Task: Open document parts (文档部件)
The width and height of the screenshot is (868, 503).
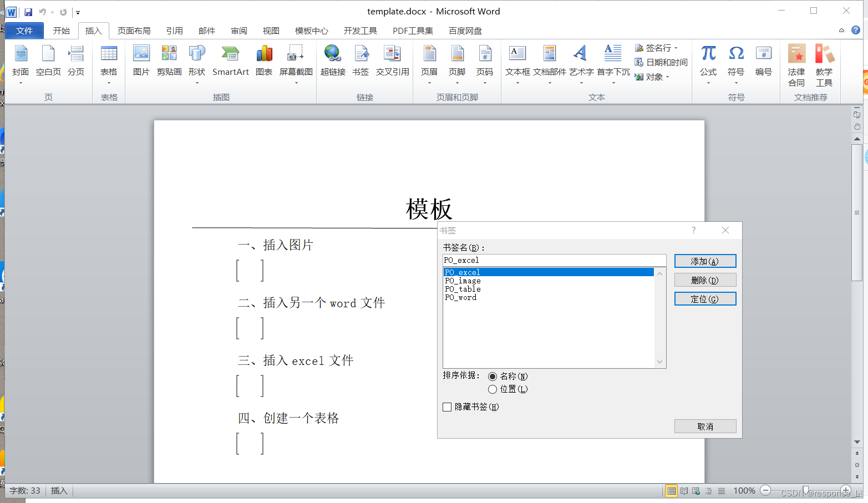Action: point(550,64)
